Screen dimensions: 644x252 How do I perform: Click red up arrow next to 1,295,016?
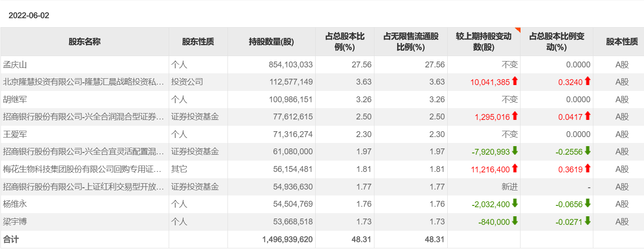515,116
